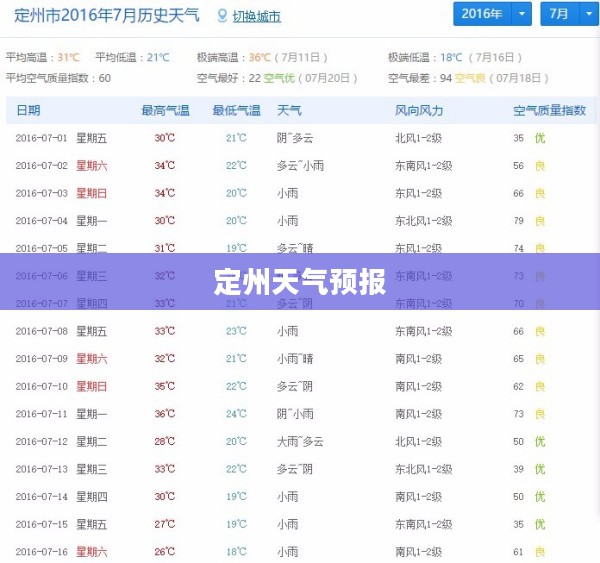
Task: Click the 空气最好 22 空气优 entry
Action: pyautogui.click(x=277, y=78)
